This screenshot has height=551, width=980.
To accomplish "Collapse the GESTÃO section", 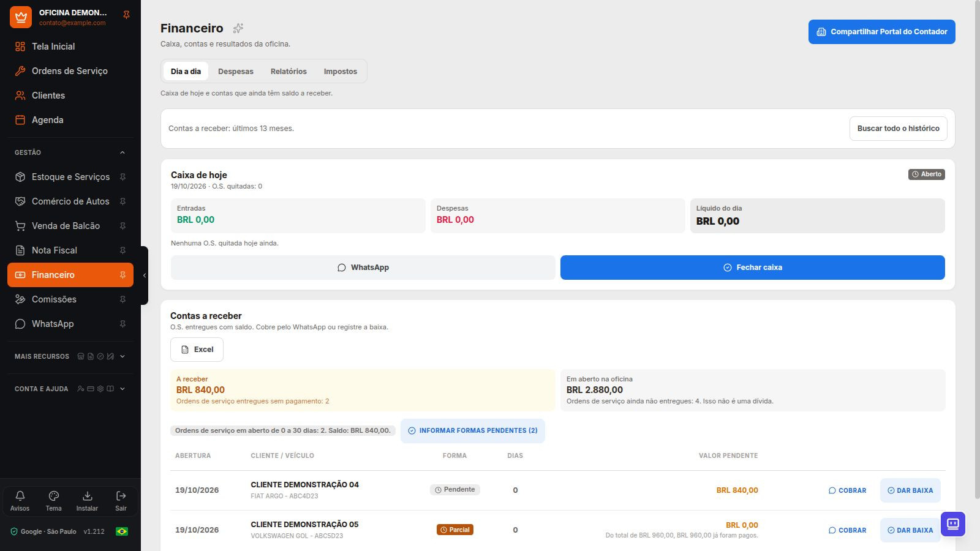I will [70, 152].
